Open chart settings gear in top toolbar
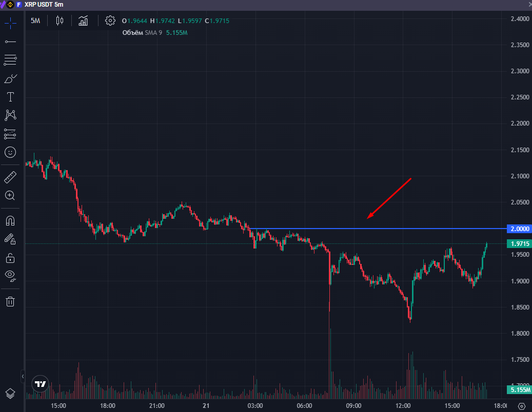The height and width of the screenshot is (412, 532). 110,21
